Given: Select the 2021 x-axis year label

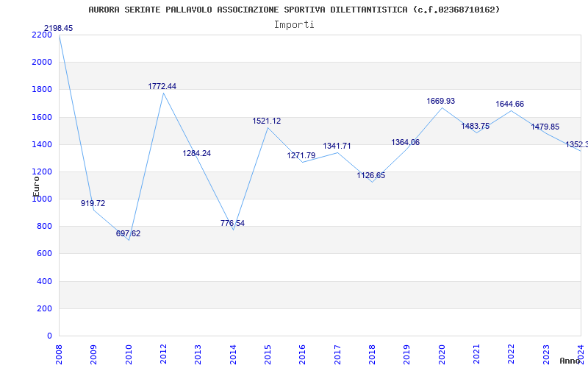Looking at the screenshot, I should click(476, 354).
